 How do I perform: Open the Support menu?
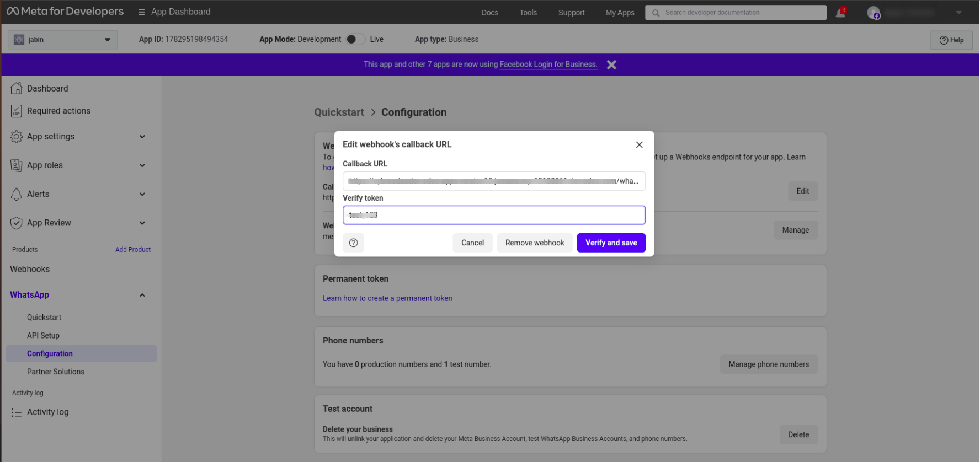[571, 13]
